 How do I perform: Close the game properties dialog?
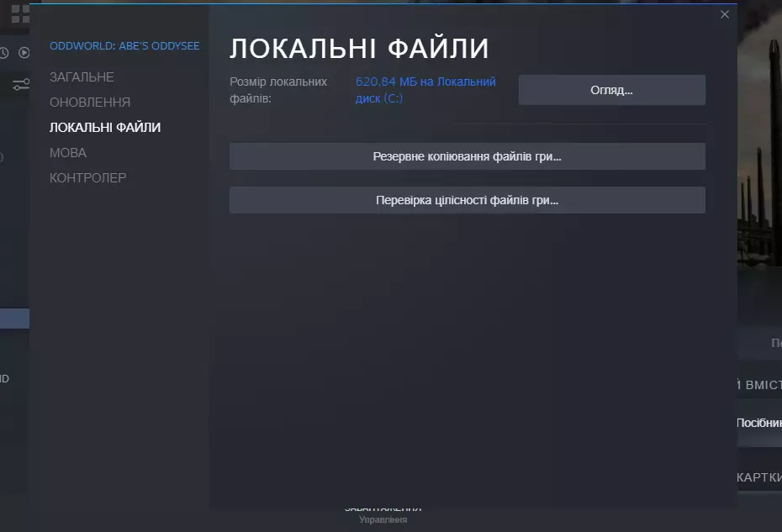[x=725, y=14]
